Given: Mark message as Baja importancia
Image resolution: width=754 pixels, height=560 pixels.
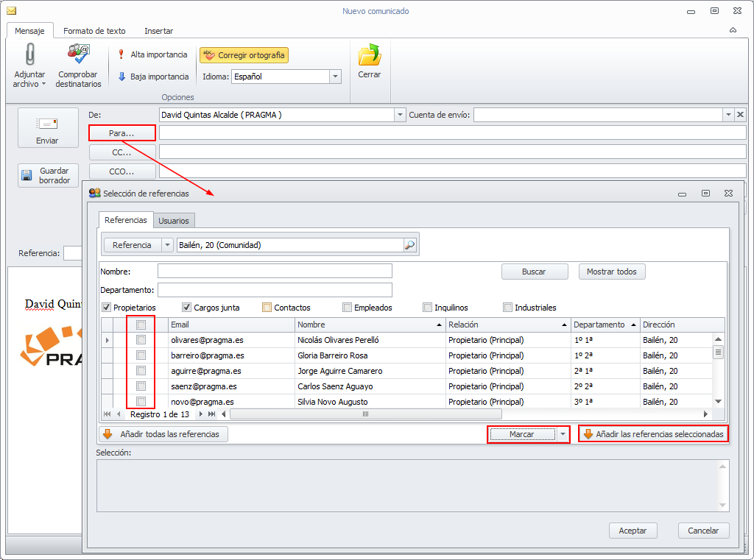Looking at the screenshot, I should tap(153, 77).
